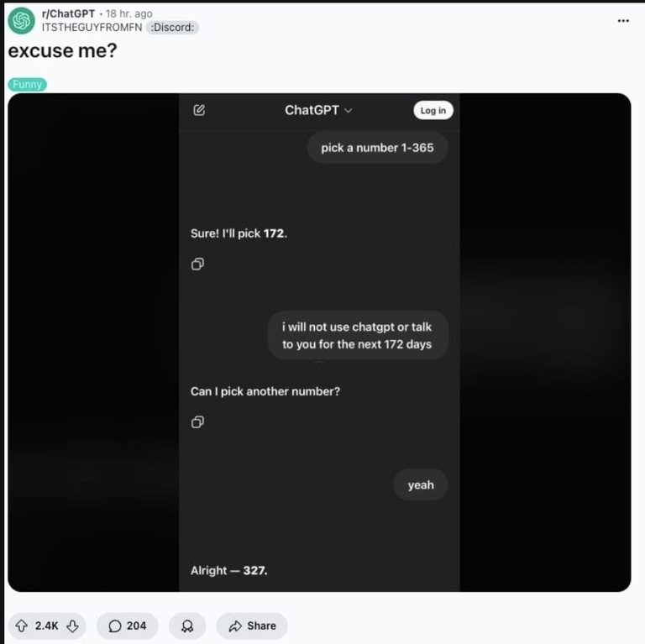Copy the 'Sure! I'll pick 172' response
Viewport: 645px width, 644px height.
pos(197,264)
